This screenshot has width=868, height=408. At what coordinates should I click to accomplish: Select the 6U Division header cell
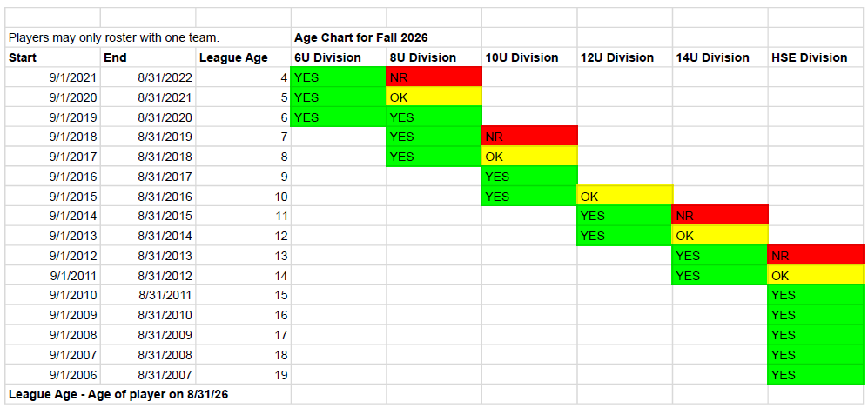(338, 57)
